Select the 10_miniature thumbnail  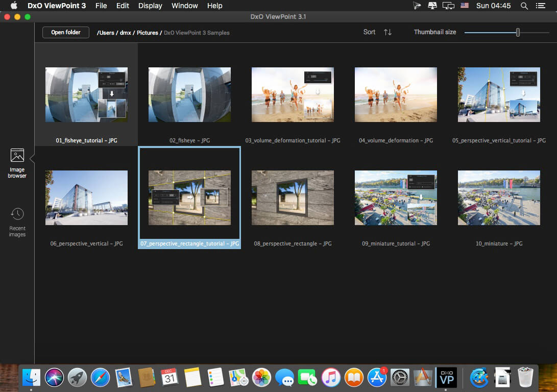coord(499,198)
